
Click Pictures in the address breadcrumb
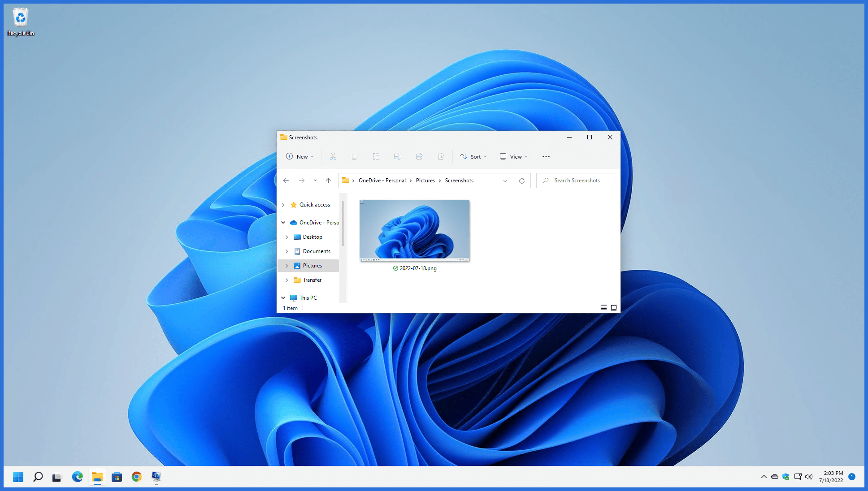(425, 181)
